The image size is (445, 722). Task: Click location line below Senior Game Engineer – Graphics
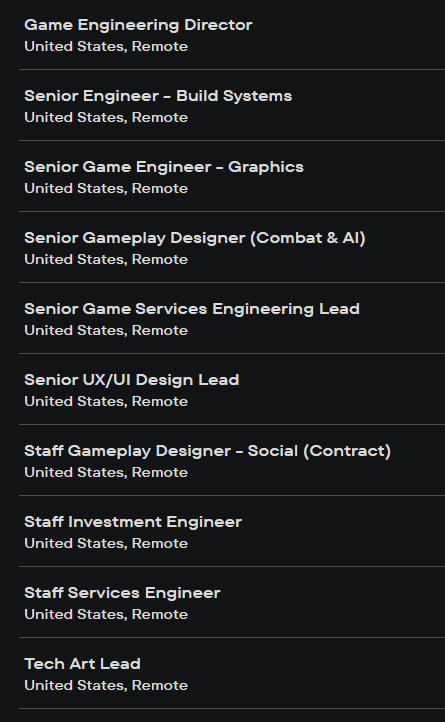click(x=106, y=188)
